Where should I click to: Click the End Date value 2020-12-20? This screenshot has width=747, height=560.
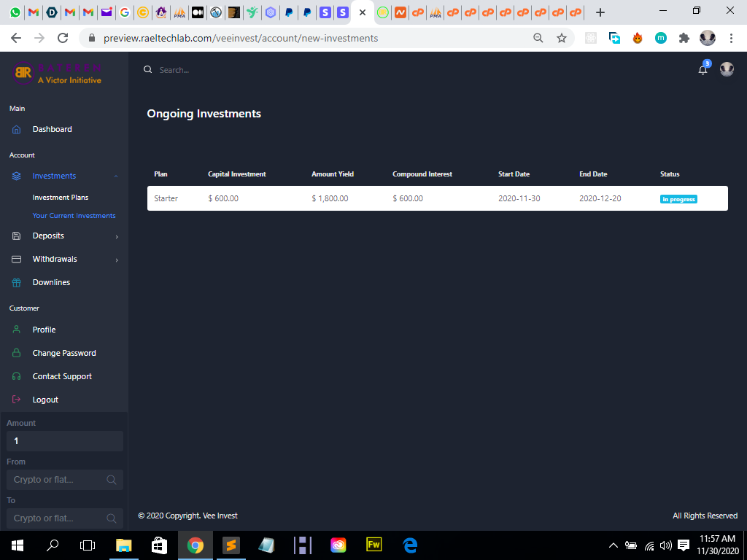[600, 198]
